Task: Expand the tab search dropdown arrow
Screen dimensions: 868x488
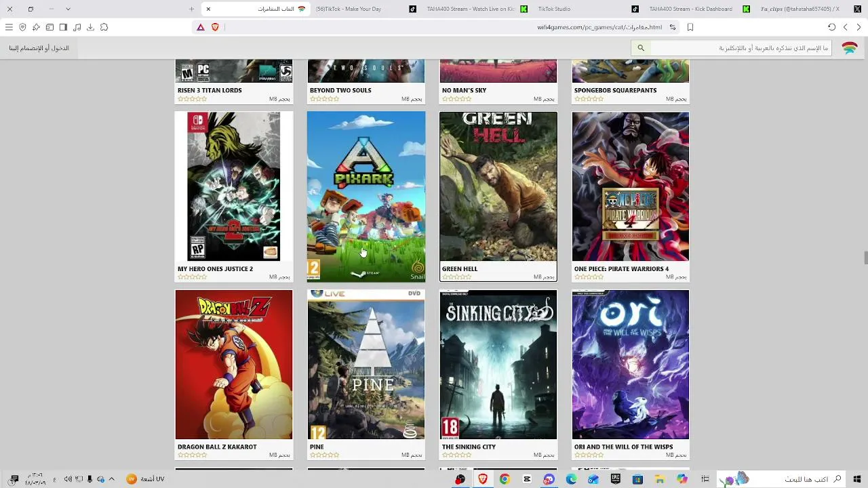Action: click(x=68, y=9)
